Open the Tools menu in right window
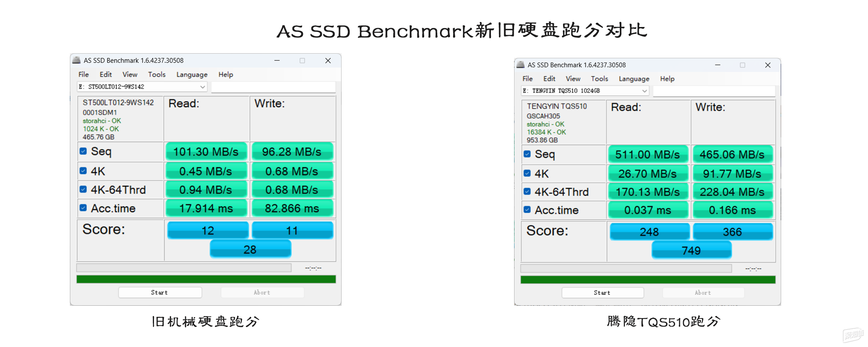The height and width of the screenshot is (347, 868). pos(599,79)
